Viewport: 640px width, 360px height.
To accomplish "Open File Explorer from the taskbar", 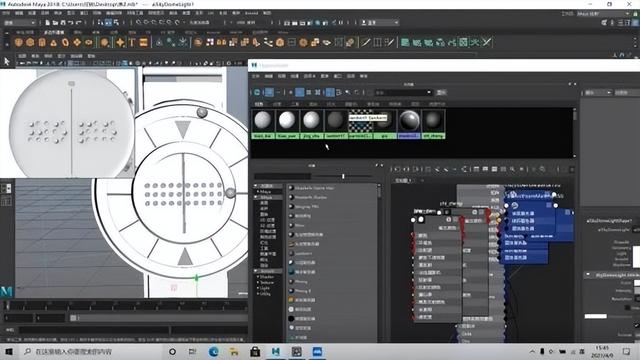I will tap(234, 351).
